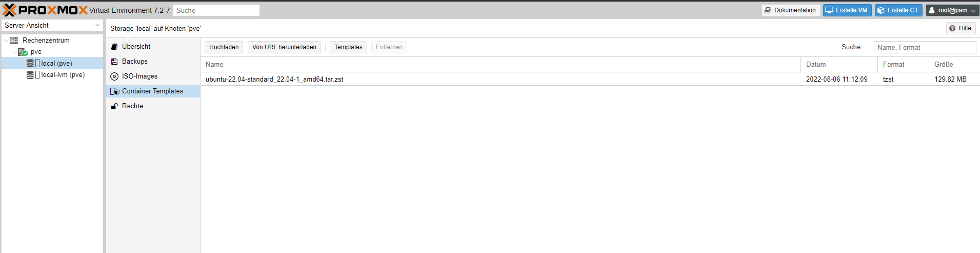Click the Backups floppy disk icon

114,62
